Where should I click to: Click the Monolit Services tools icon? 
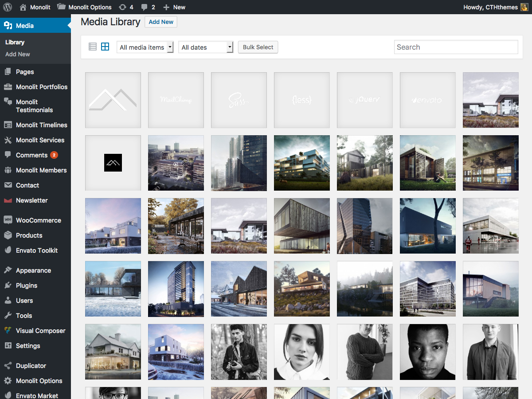(8, 140)
